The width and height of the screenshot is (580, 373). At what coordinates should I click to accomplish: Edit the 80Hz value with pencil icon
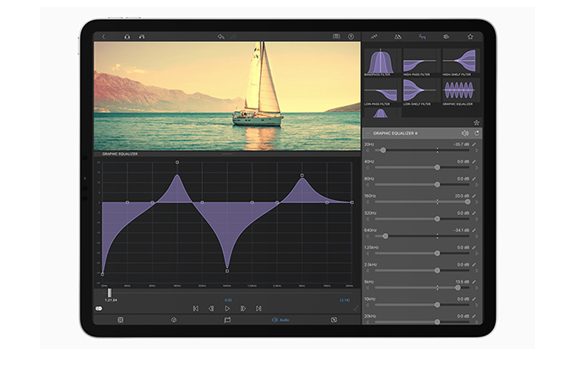point(474,179)
